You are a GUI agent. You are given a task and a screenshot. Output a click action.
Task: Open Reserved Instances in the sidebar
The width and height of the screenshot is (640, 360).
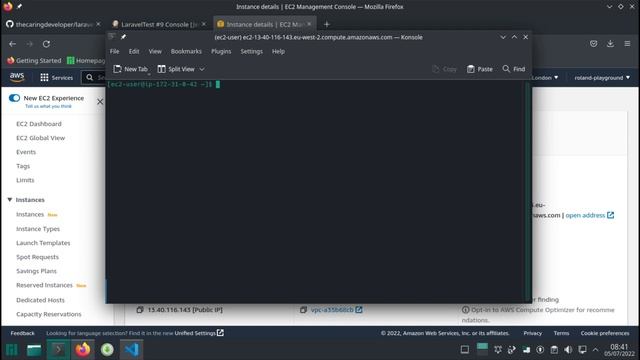[x=44, y=285]
